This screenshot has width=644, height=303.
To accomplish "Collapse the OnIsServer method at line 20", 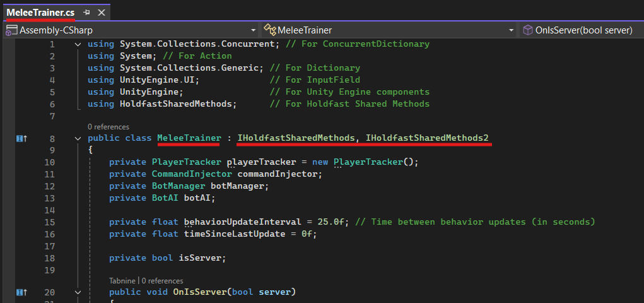I will tap(78, 292).
